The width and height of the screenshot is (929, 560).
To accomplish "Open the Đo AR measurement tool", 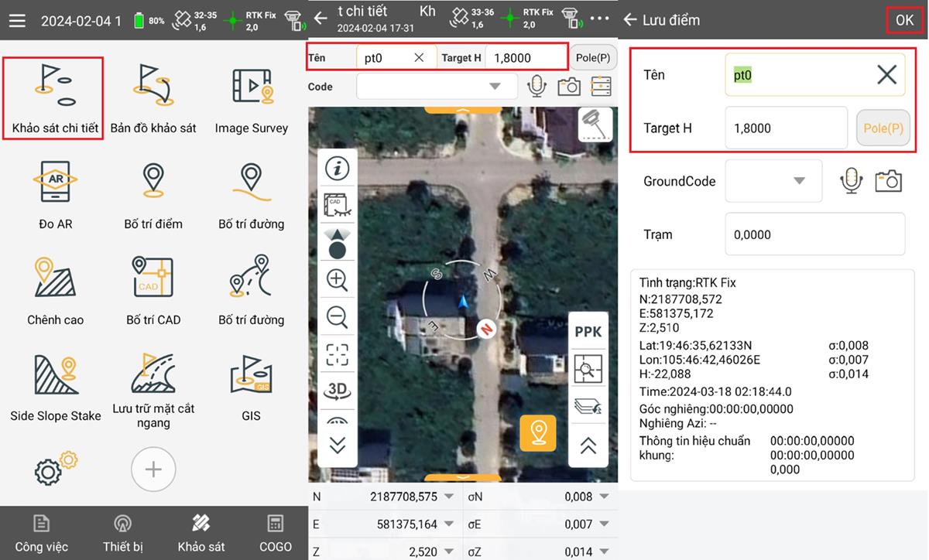I will pyautogui.click(x=55, y=194).
